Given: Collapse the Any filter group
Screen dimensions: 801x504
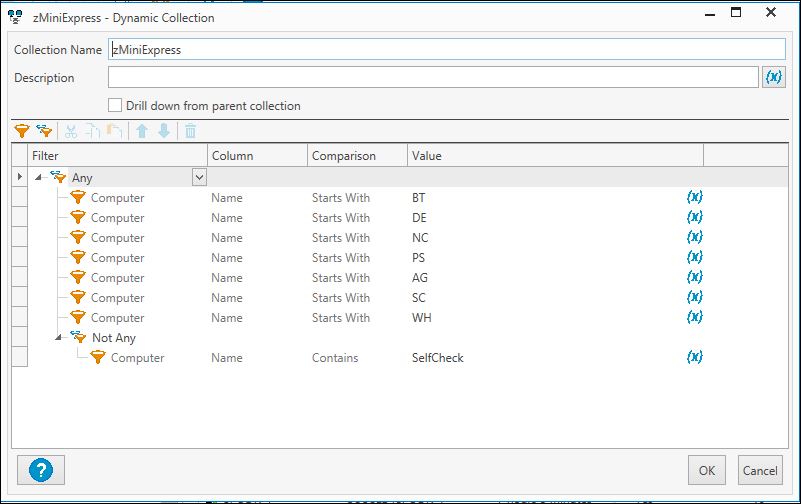Looking at the screenshot, I should click(38, 177).
